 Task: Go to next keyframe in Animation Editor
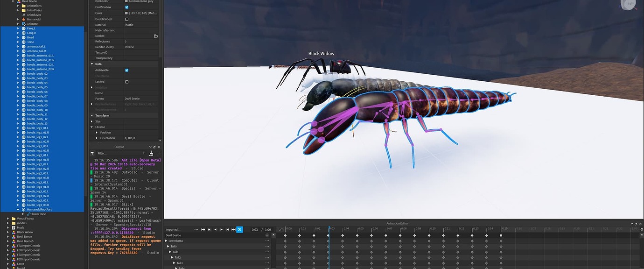227,229
